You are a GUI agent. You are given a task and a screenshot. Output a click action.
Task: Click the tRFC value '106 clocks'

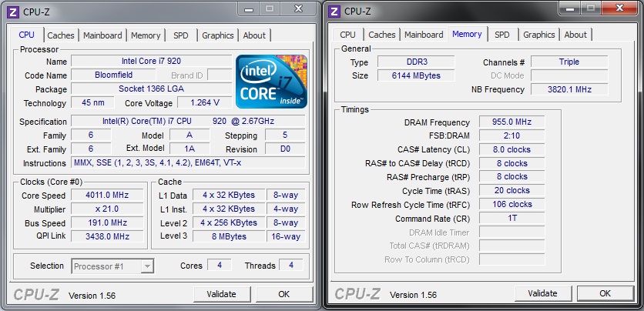click(512, 204)
